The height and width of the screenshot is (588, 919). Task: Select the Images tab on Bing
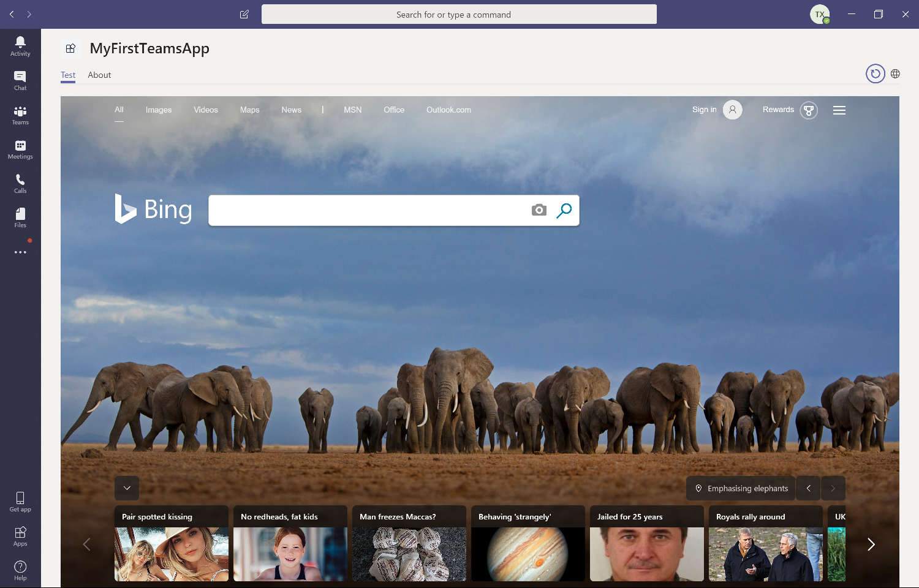point(159,110)
